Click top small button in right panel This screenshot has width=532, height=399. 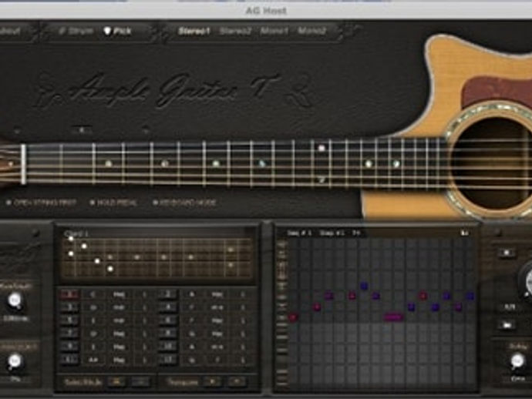click(507, 253)
